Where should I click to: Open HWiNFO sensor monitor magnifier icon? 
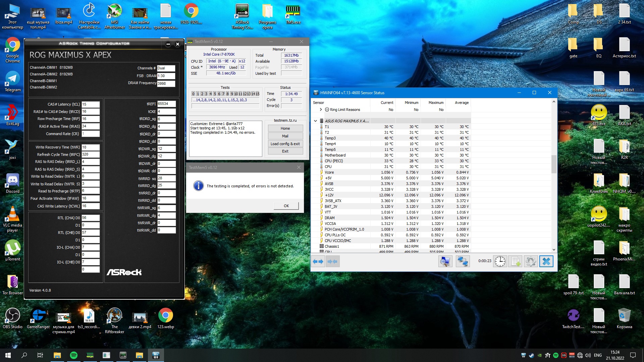click(x=445, y=261)
